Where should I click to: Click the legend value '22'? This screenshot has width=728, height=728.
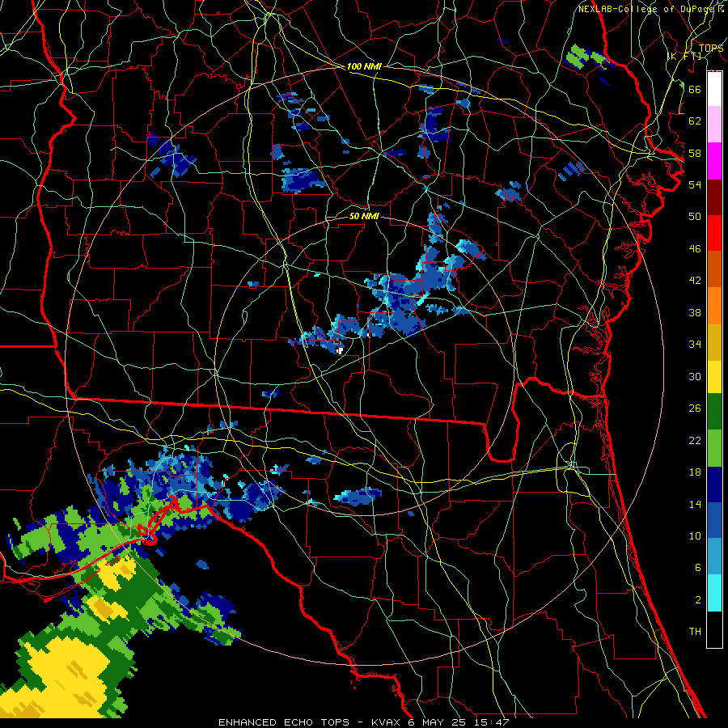[x=695, y=440]
